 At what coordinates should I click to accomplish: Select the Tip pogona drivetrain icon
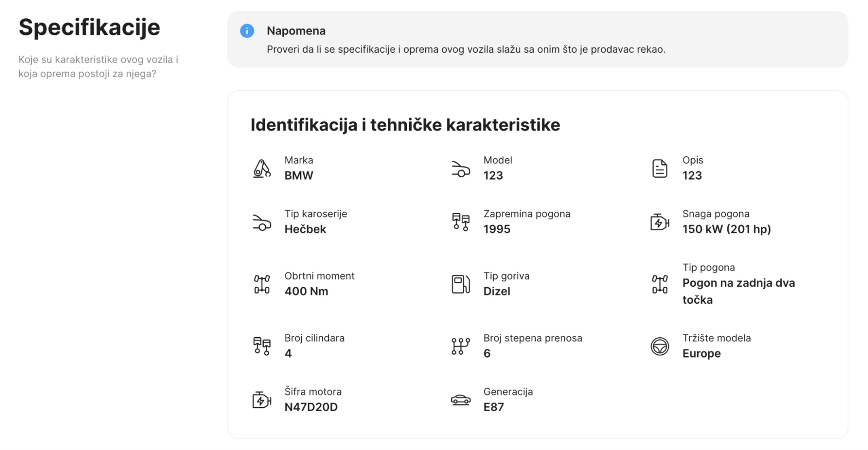(659, 284)
